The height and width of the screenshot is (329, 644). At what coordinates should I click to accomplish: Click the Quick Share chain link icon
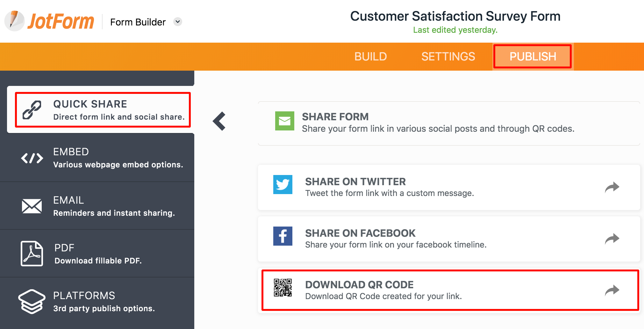point(32,110)
